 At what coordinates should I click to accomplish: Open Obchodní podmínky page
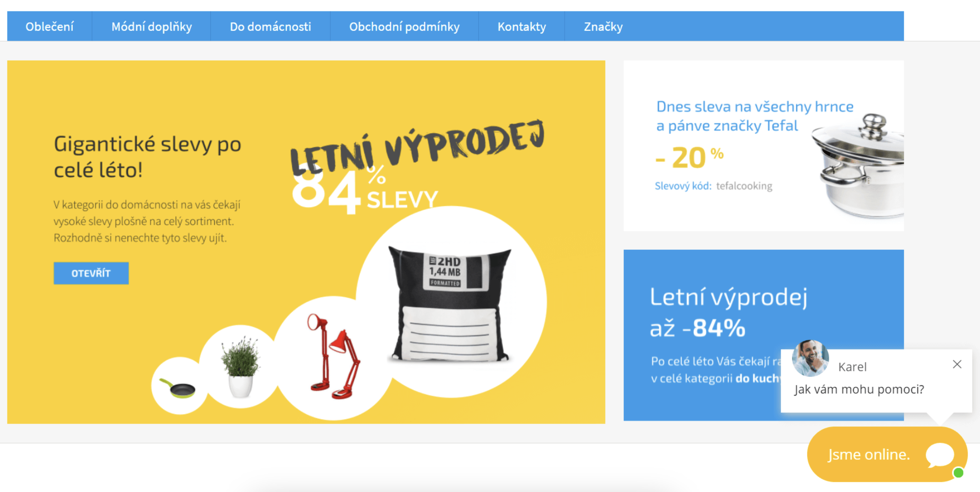[x=404, y=27]
